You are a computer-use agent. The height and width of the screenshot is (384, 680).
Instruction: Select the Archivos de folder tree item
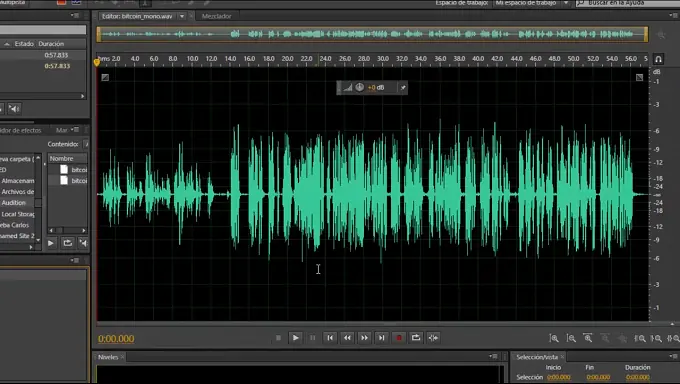(x=17, y=192)
